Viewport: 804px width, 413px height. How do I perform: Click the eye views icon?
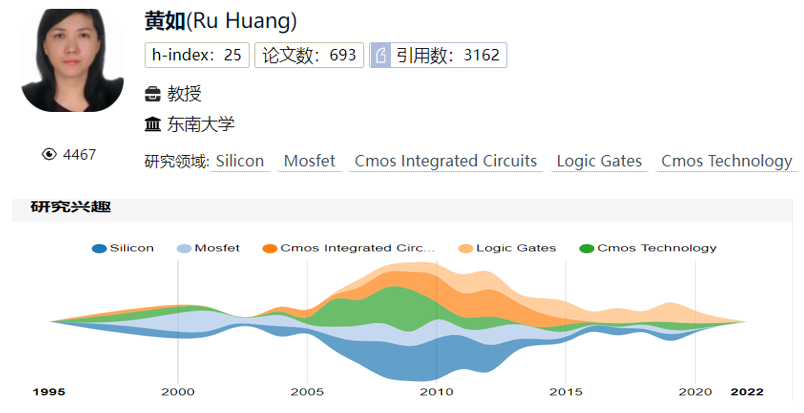tap(49, 154)
